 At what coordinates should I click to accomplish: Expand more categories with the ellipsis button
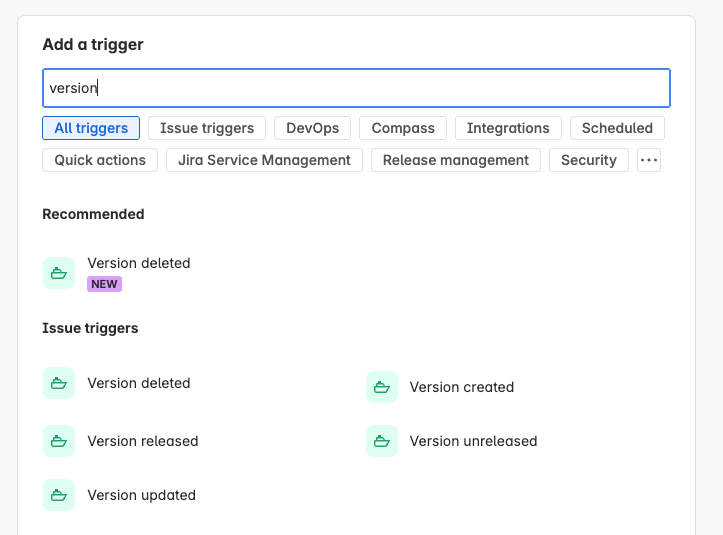click(649, 160)
